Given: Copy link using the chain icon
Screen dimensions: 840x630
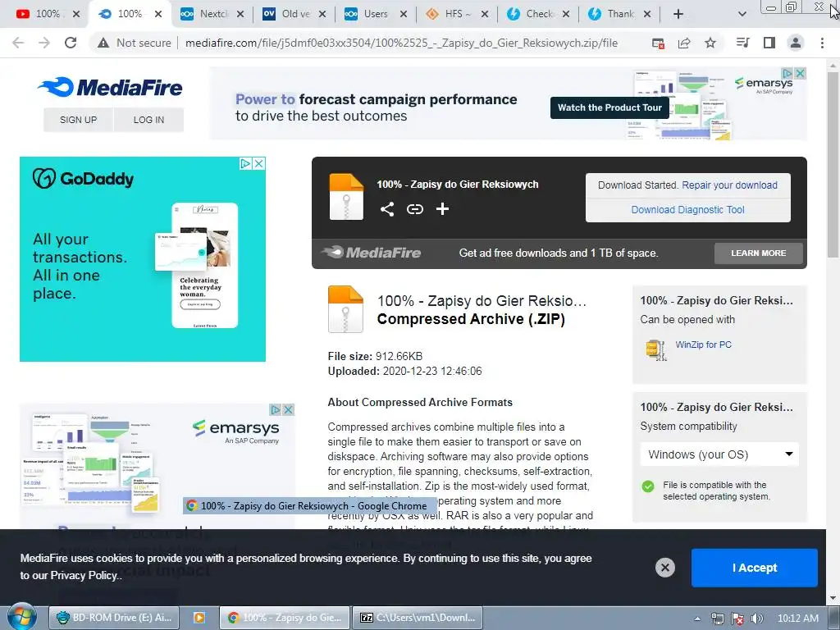Looking at the screenshot, I should [414, 209].
